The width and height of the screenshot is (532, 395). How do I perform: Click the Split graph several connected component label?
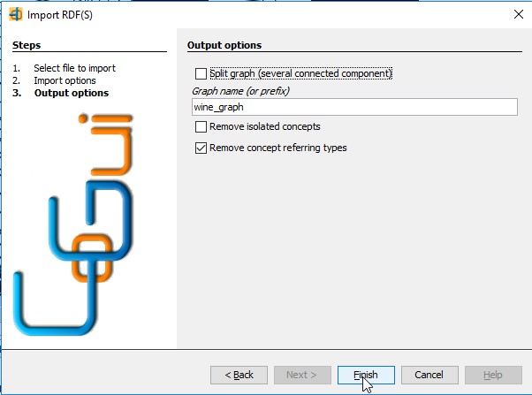click(300, 73)
